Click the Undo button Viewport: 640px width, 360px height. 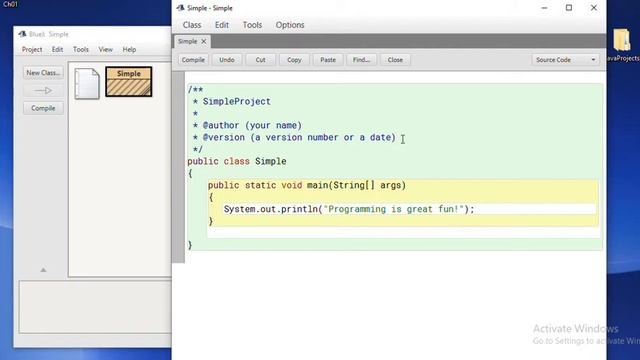227,60
